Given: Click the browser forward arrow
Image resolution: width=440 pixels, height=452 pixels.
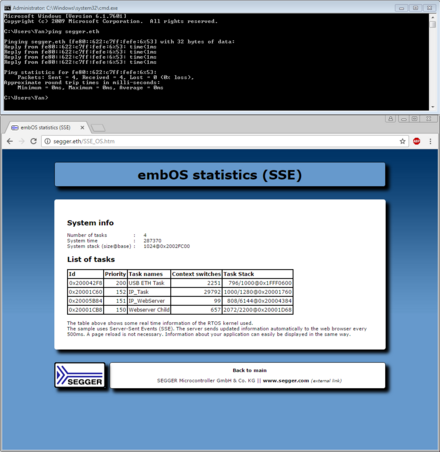Looking at the screenshot, I should pyautogui.click(x=22, y=141).
